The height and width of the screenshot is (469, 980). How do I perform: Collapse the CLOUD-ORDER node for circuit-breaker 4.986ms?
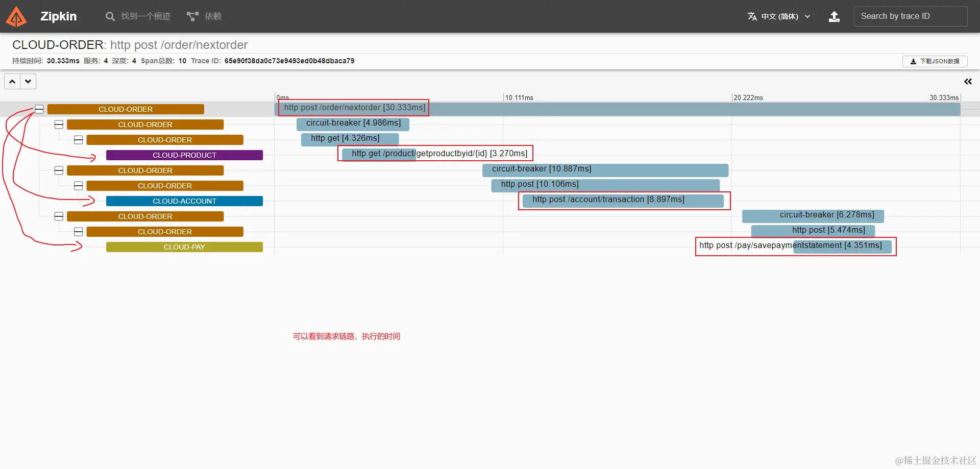point(59,125)
